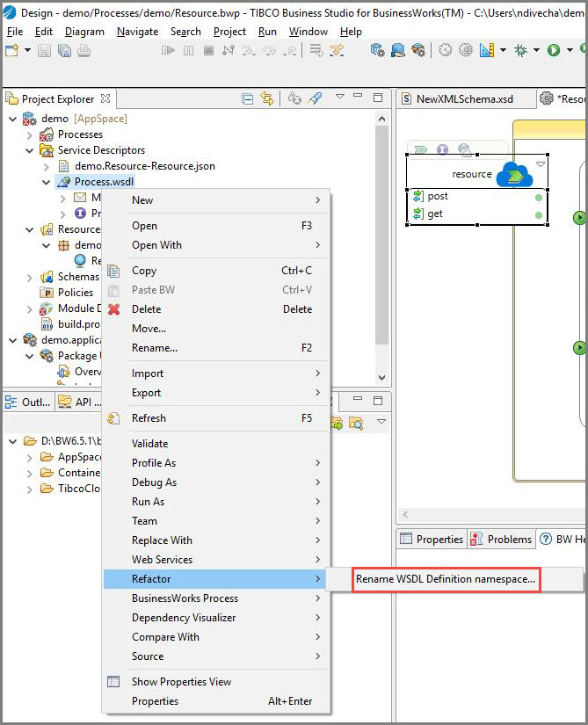Switch to the Properties view tab
The width and height of the screenshot is (588, 725).
[x=432, y=539]
